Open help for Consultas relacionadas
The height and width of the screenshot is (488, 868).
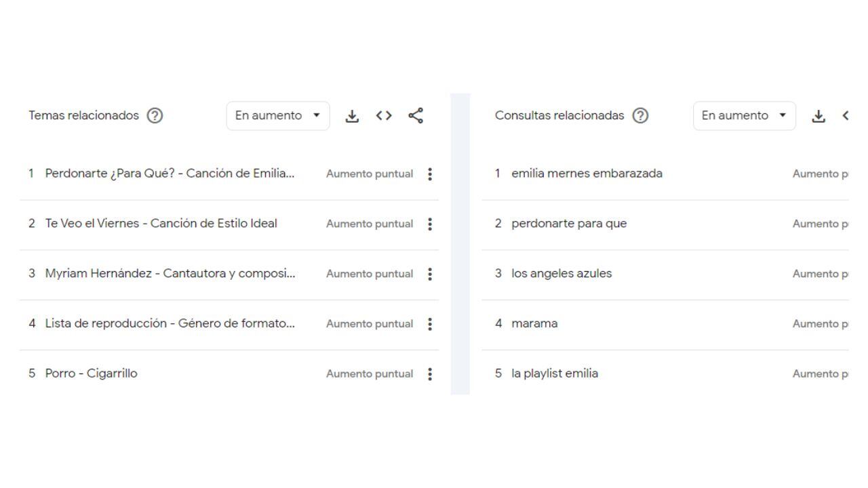pyautogui.click(x=639, y=116)
